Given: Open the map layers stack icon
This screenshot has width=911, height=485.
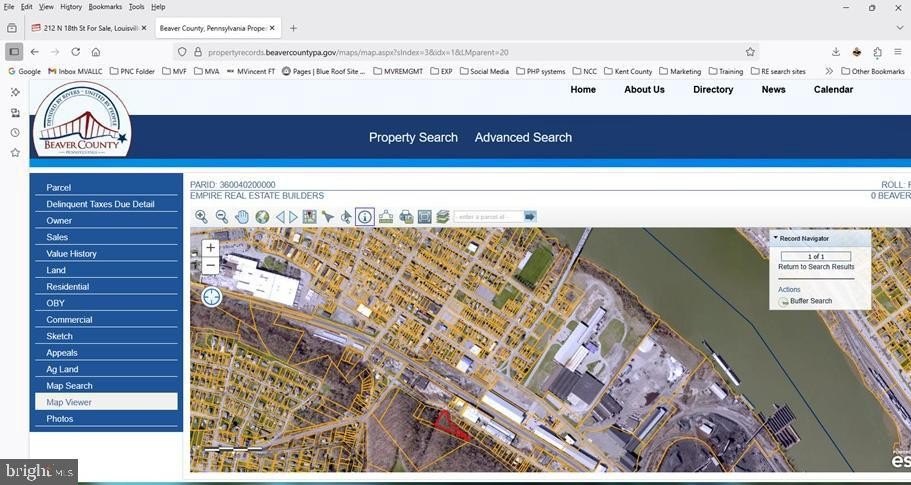Looking at the screenshot, I should click(x=442, y=217).
